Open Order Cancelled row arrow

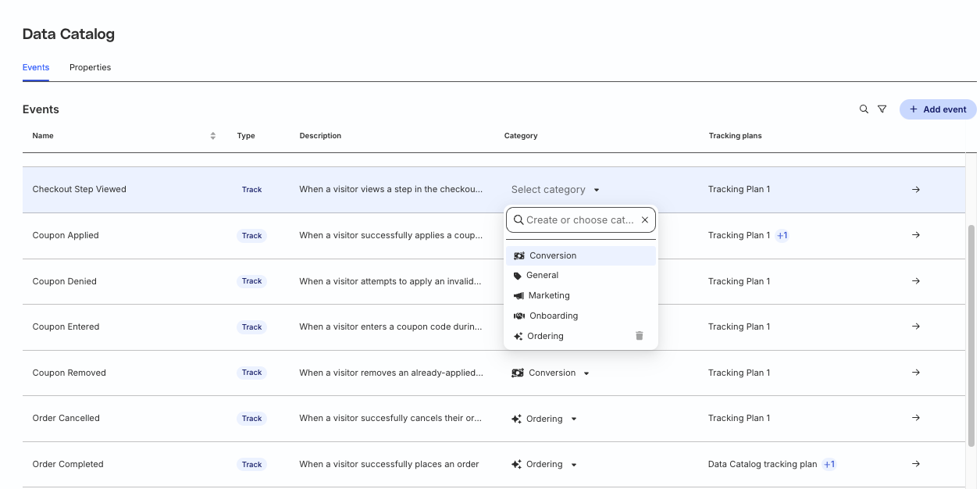pyautogui.click(x=916, y=418)
